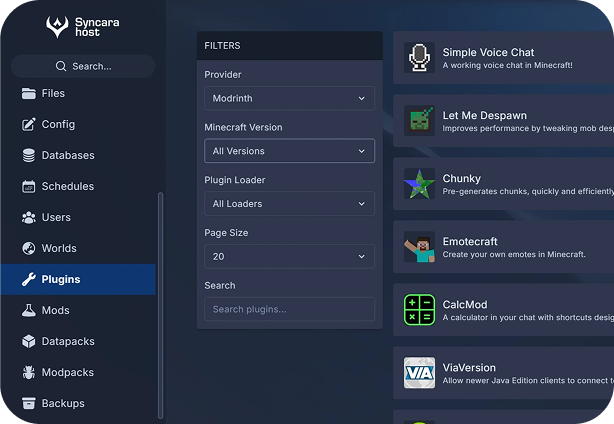This screenshot has width=614, height=424.
Task: Click the Search plugins input field
Action: pos(289,309)
